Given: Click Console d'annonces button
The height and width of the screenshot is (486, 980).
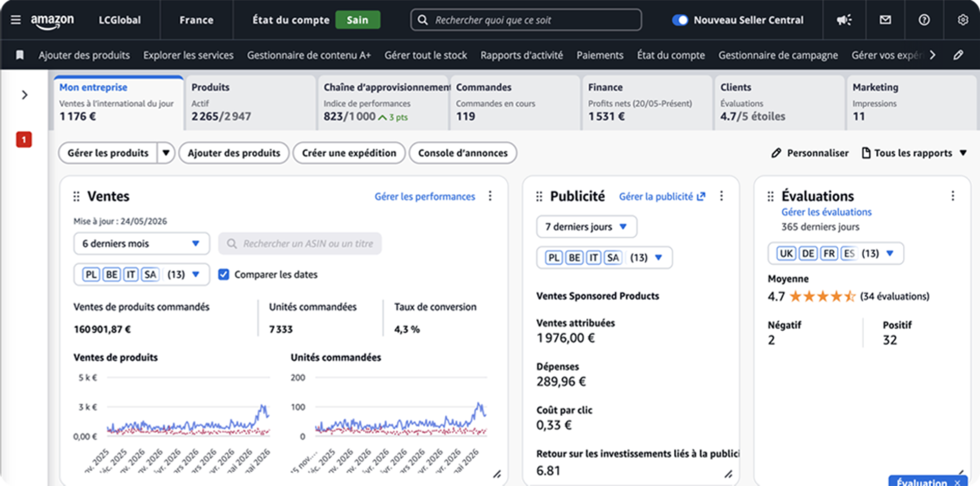Looking at the screenshot, I should tap(463, 153).
